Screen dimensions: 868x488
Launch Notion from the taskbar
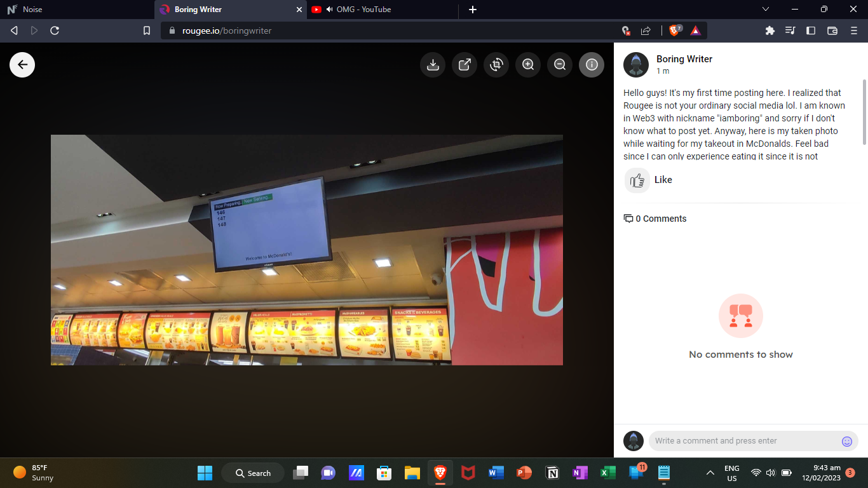(x=552, y=473)
